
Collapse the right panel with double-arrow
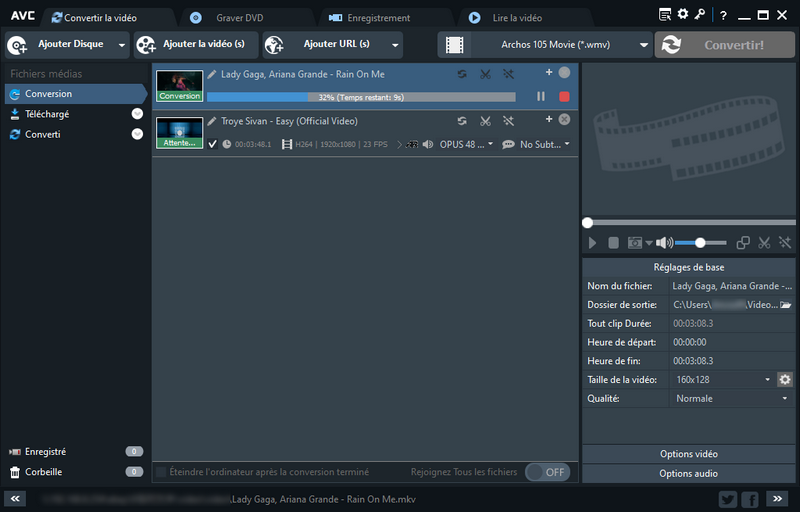pyautogui.click(x=777, y=499)
